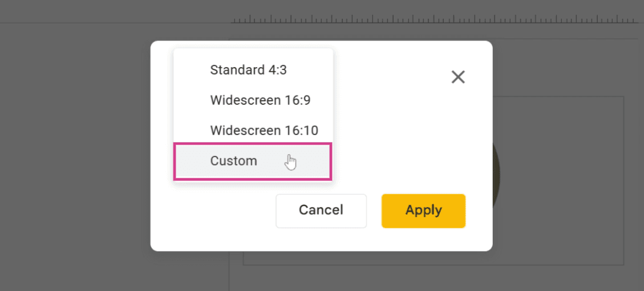
Task: Close the page setup dialog with X
Action: point(458,77)
